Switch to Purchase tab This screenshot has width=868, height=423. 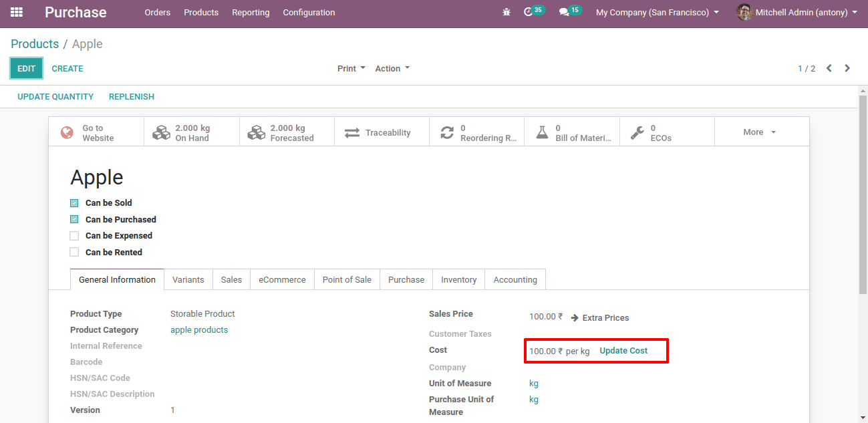tap(406, 279)
